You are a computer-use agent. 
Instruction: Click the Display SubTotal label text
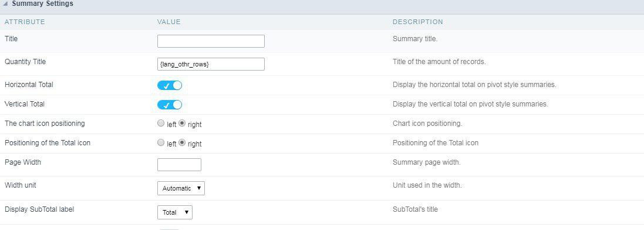pos(39,209)
